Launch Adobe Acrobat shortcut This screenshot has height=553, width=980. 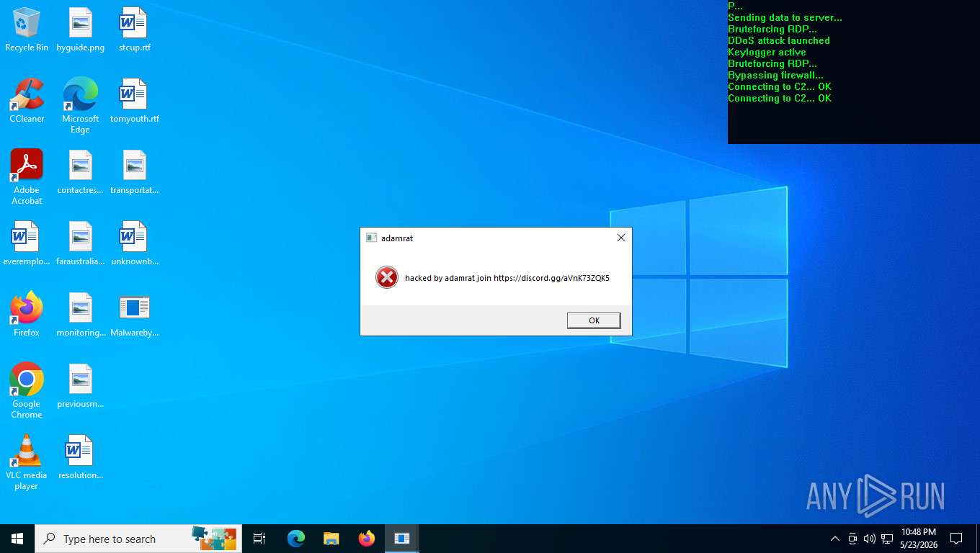tap(27, 177)
